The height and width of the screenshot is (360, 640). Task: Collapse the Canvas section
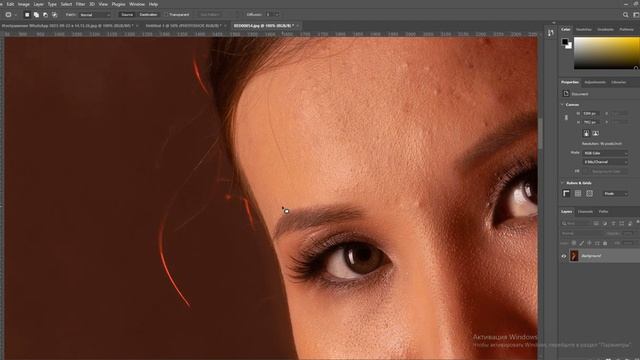[x=562, y=105]
